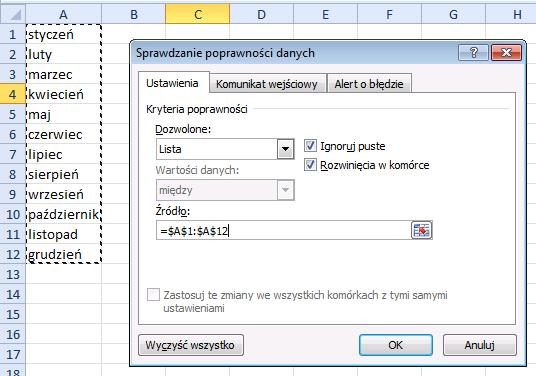Select row 1 header
The height and width of the screenshot is (376, 536).
13,34
